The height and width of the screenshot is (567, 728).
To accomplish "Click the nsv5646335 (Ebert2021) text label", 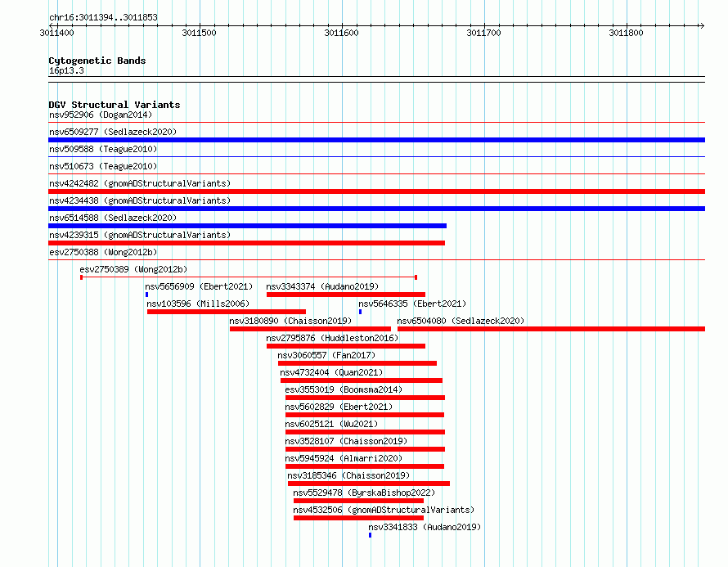I will click(412, 304).
